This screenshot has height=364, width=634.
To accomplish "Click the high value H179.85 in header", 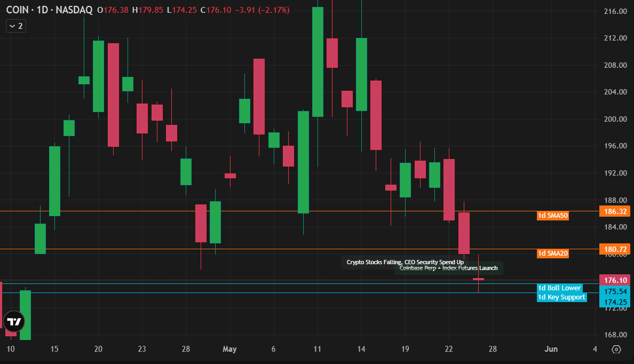I will [148, 10].
